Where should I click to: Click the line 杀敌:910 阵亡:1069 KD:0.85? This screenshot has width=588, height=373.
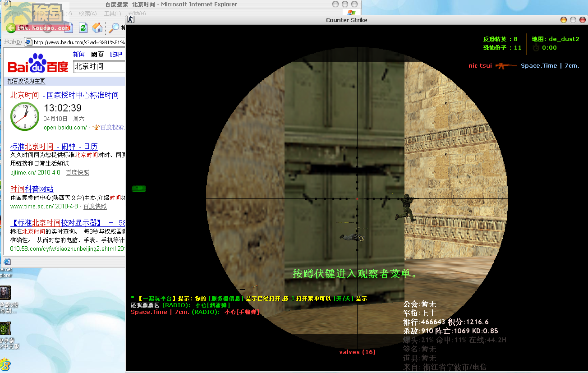pyautogui.click(x=450, y=331)
